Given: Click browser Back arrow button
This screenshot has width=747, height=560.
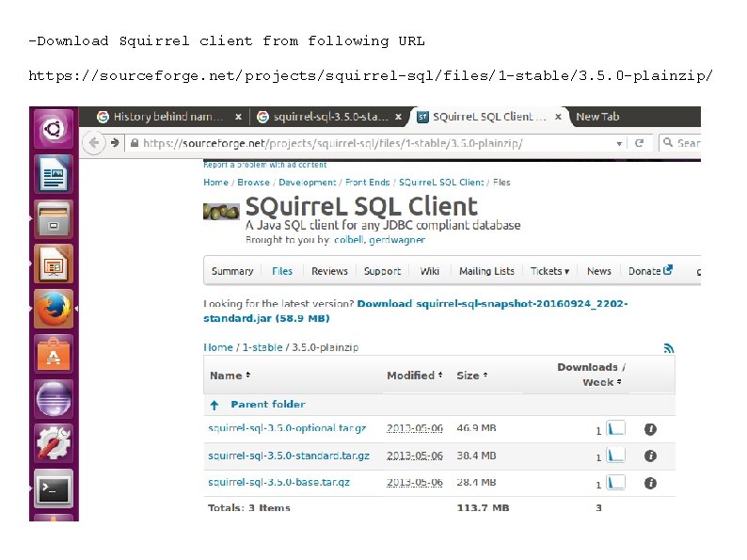Looking at the screenshot, I should tap(94, 143).
